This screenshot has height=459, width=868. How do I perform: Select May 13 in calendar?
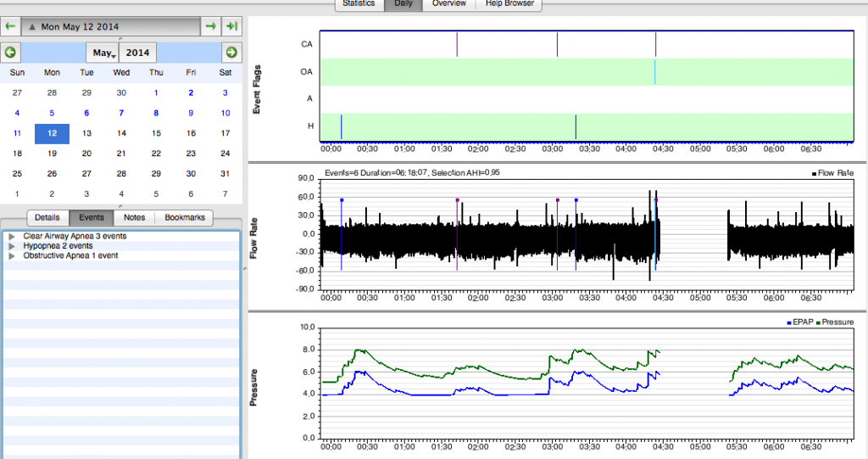coord(87,133)
